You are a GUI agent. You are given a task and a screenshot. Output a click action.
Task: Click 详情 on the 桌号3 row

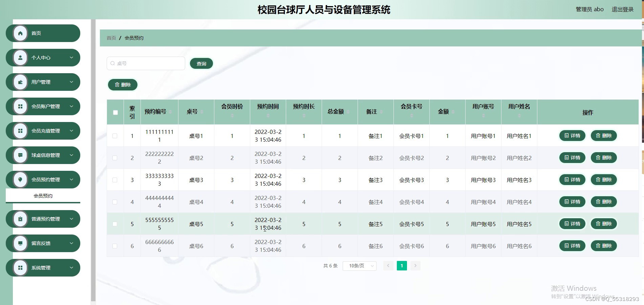(x=572, y=180)
